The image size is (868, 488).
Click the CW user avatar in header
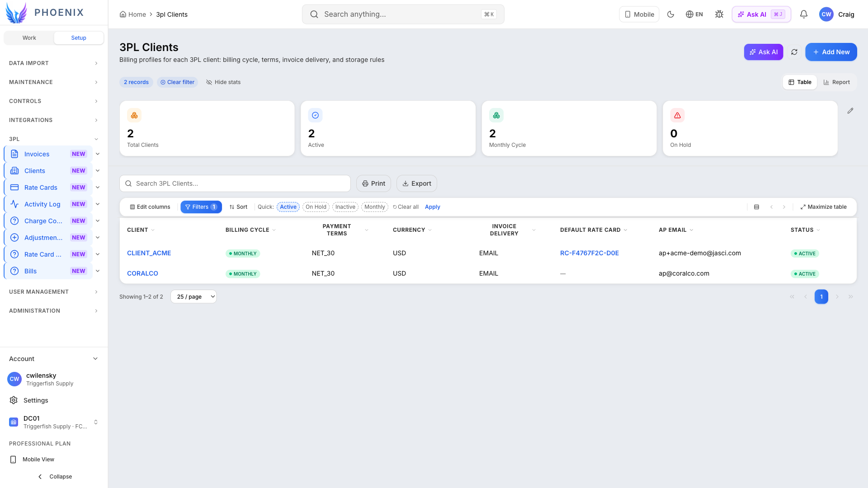826,14
